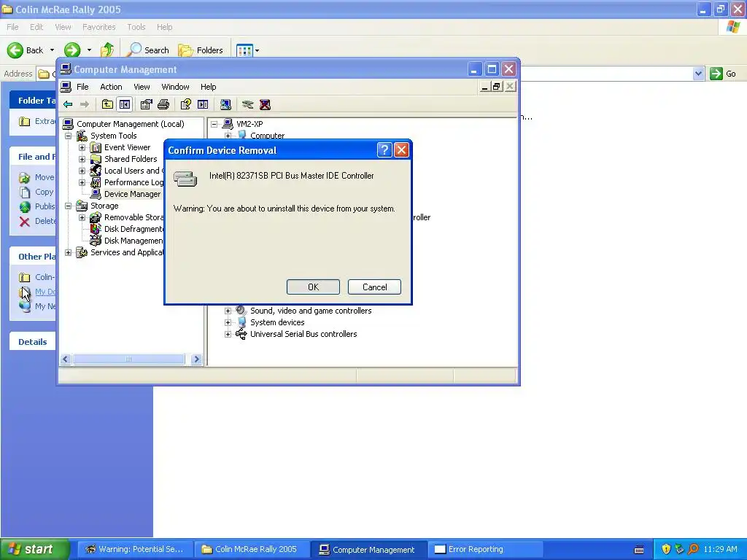Click the Disable device icon
The width and height of the screenshot is (747, 560).
click(247, 105)
